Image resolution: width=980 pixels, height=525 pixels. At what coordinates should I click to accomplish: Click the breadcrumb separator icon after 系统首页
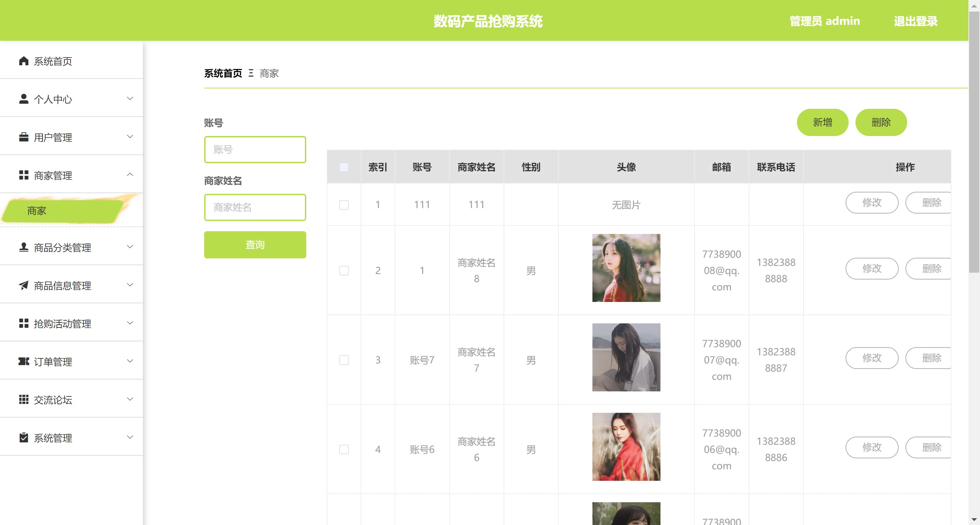(251, 73)
